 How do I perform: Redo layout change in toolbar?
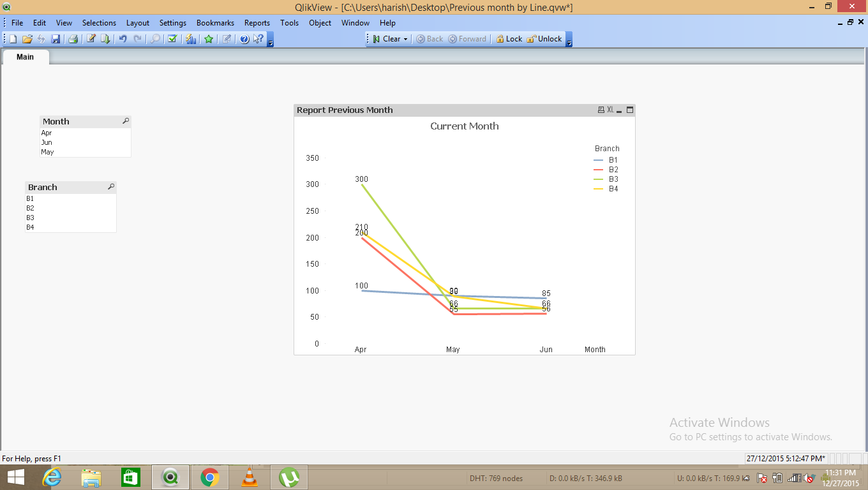pyautogui.click(x=137, y=39)
